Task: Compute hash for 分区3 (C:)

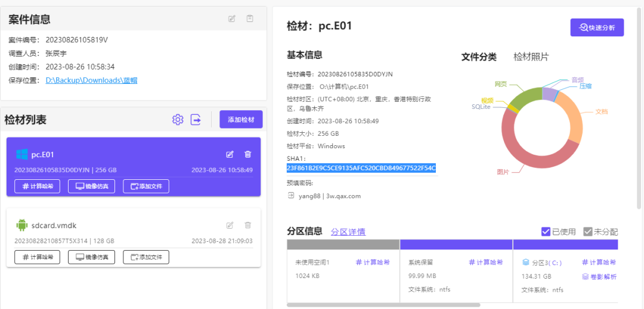Action: pos(599,263)
